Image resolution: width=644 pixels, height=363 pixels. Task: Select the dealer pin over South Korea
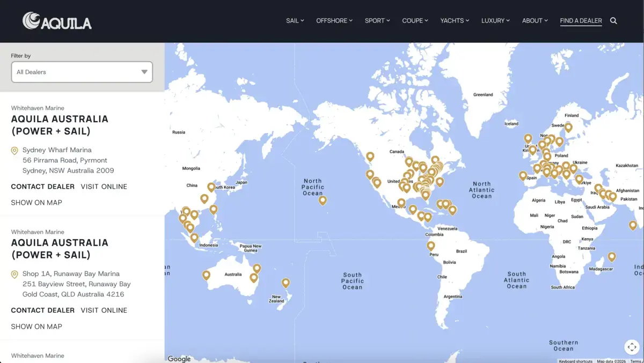(211, 187)
